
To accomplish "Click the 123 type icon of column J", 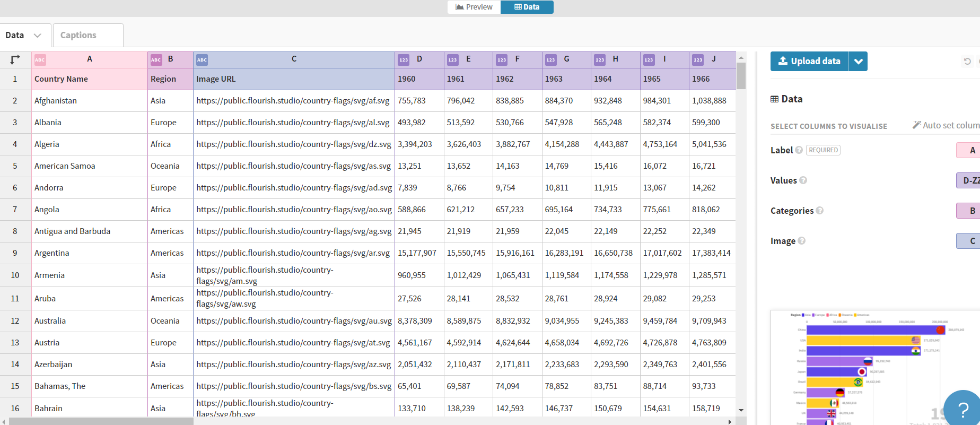I will [x=698, y=60].
